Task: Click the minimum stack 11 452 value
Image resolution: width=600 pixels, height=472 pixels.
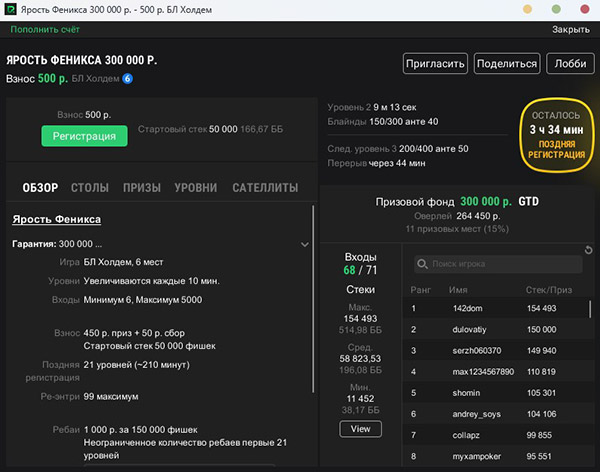Action: [360, 399]
